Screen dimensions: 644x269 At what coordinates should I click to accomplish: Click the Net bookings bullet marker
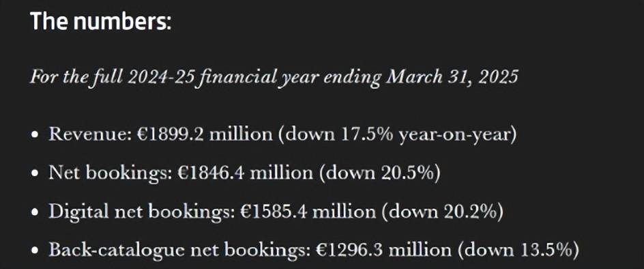click(35, 174)
